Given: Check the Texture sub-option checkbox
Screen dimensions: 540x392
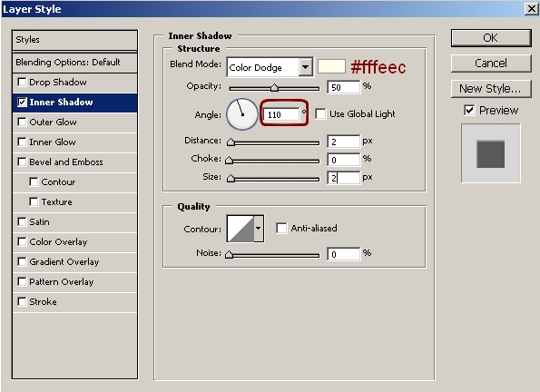Looking at the screenshot, I should click(x=34, y=201).
